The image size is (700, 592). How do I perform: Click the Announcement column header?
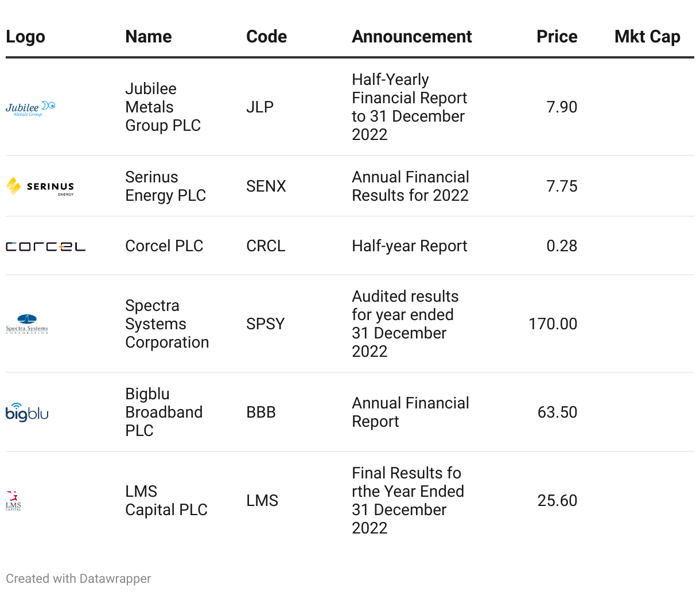point(411,37)
